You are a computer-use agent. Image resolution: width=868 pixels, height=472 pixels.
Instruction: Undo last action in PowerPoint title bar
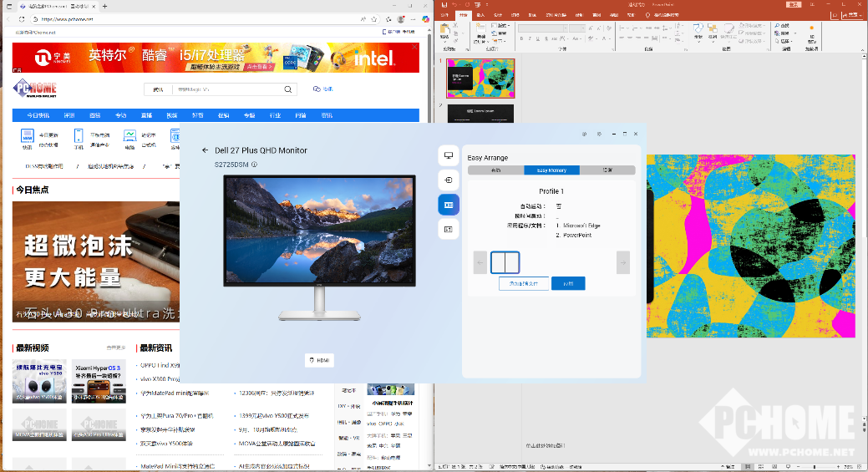[454, 4]
